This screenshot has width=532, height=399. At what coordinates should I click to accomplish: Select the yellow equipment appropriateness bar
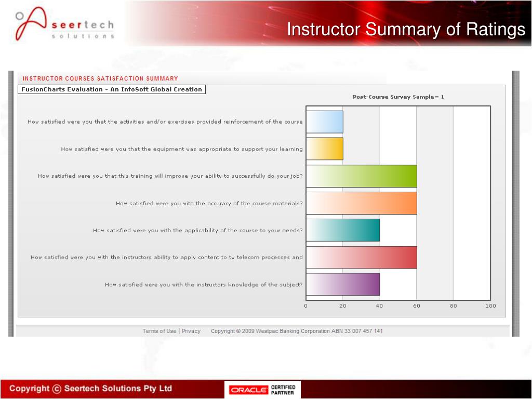point(325,149)
